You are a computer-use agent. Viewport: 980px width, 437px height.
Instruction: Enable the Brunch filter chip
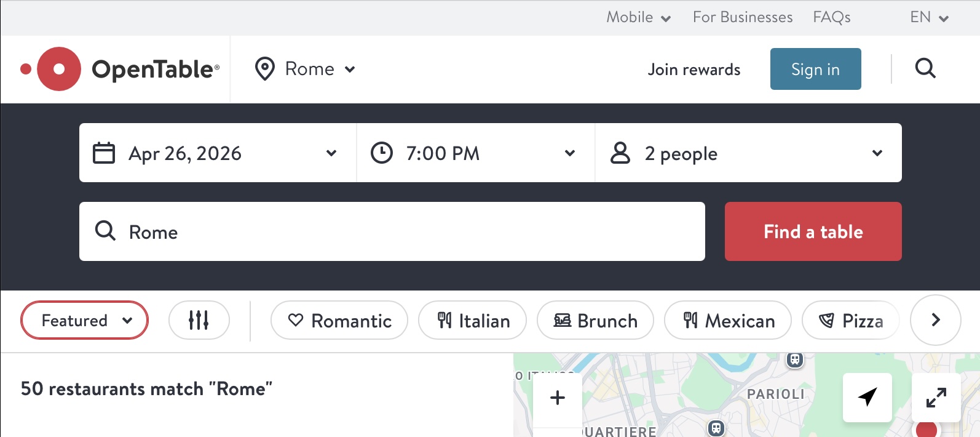595,320
